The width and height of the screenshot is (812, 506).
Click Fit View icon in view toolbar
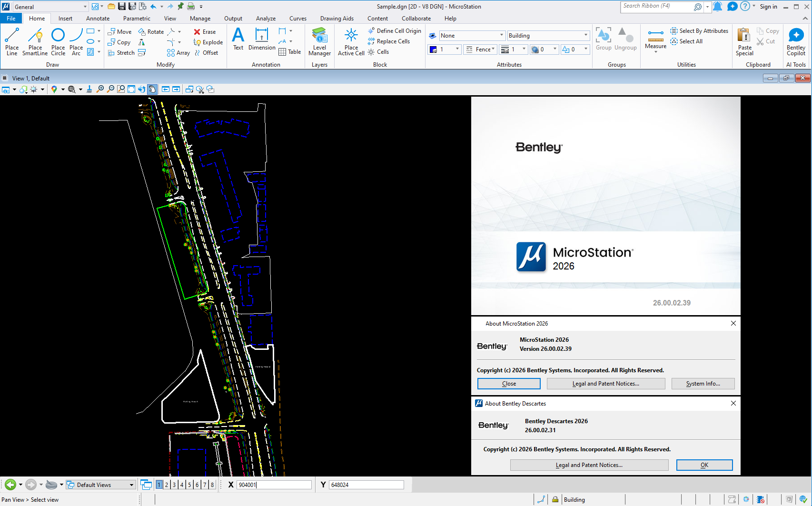[x=131, y=89]
